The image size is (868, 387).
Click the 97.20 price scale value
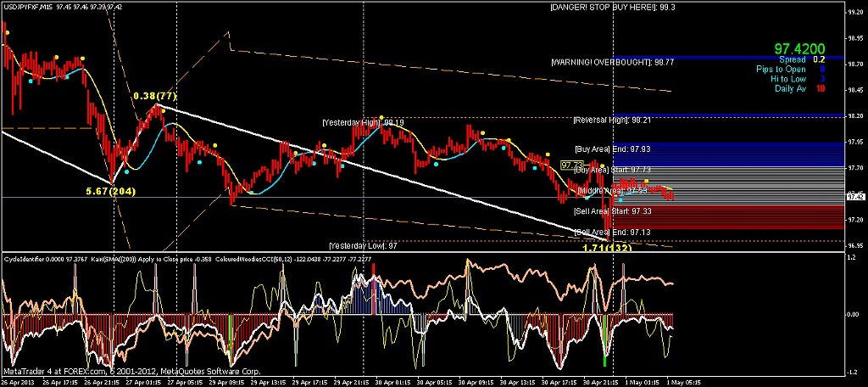pyautogui.click(x=854, y=220)
